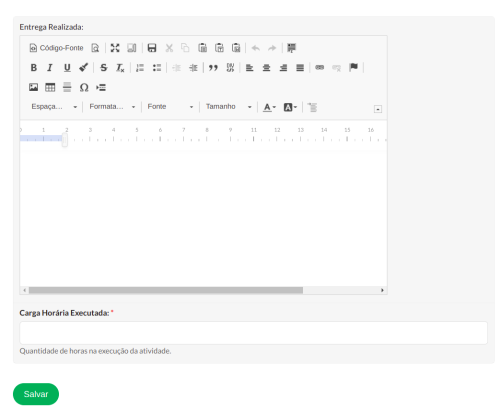Click the Carga Horária Executada input field
The width and height of the screenshot is (500, 410).
253,333
